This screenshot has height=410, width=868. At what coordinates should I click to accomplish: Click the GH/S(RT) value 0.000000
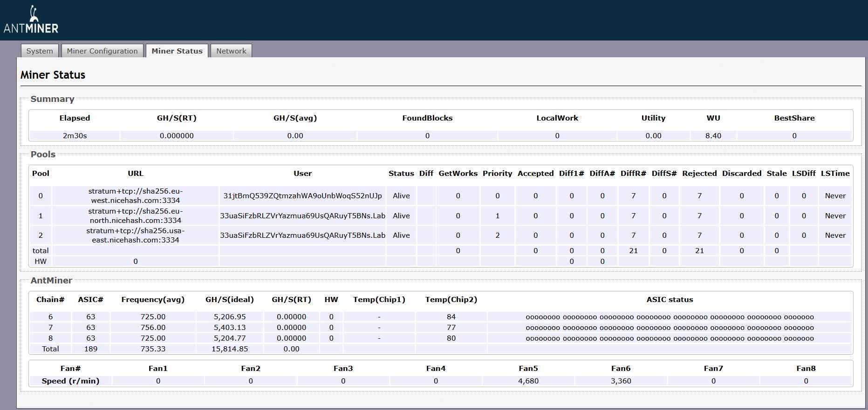[x=177, y=136]
